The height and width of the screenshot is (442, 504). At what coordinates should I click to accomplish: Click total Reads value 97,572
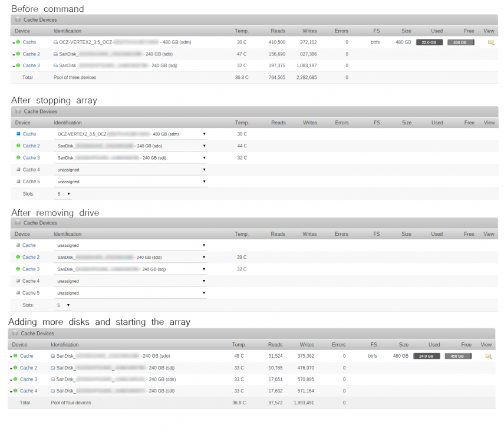click(275, 403)
